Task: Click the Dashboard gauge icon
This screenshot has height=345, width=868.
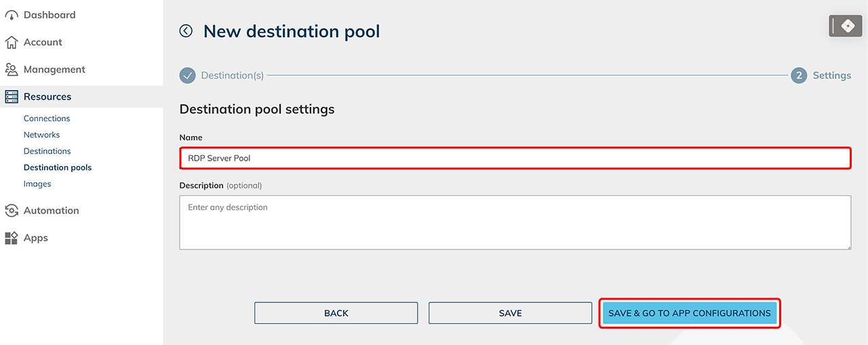Action: coord(12,15)
